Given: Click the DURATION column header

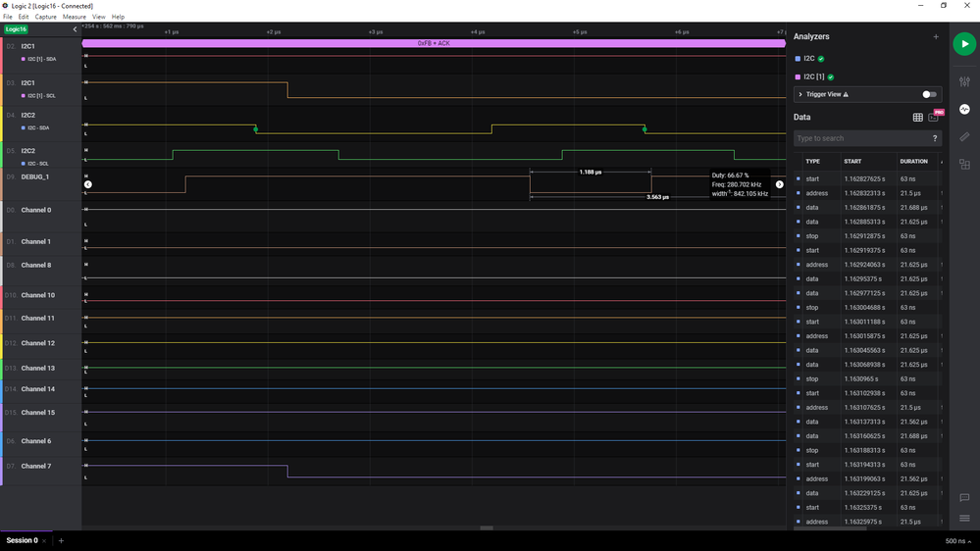Looking at the screenshot, I should pyautogui.click(x=913, y=161).
